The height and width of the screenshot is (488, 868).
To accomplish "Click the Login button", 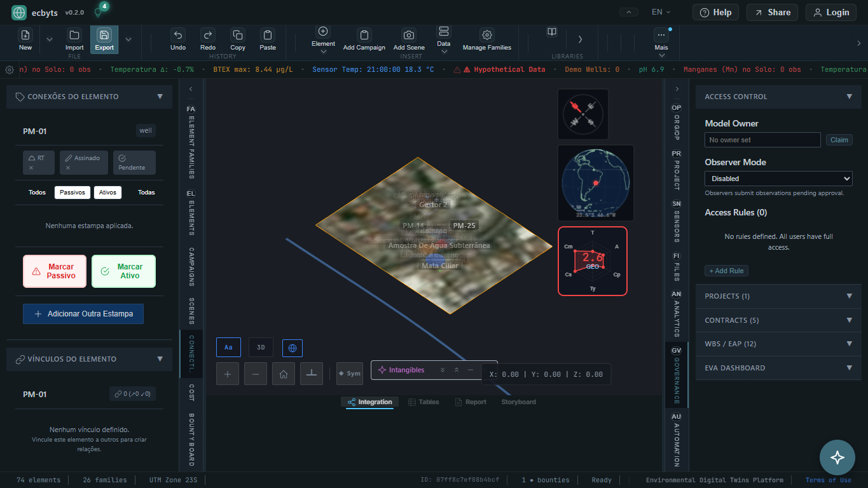I will click(x=831, y=12).
